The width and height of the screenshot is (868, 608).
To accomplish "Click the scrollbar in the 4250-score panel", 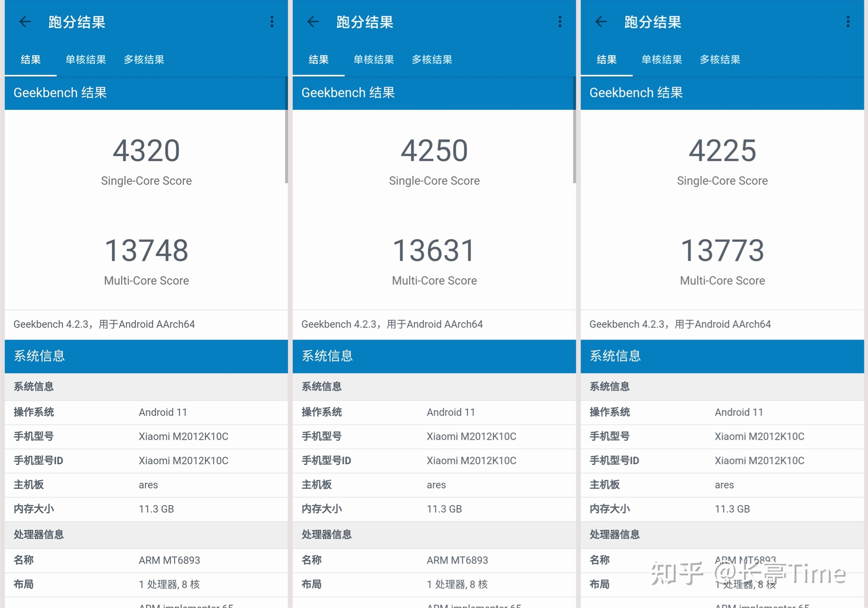I will pyautogui.click(x=575, y=130).
